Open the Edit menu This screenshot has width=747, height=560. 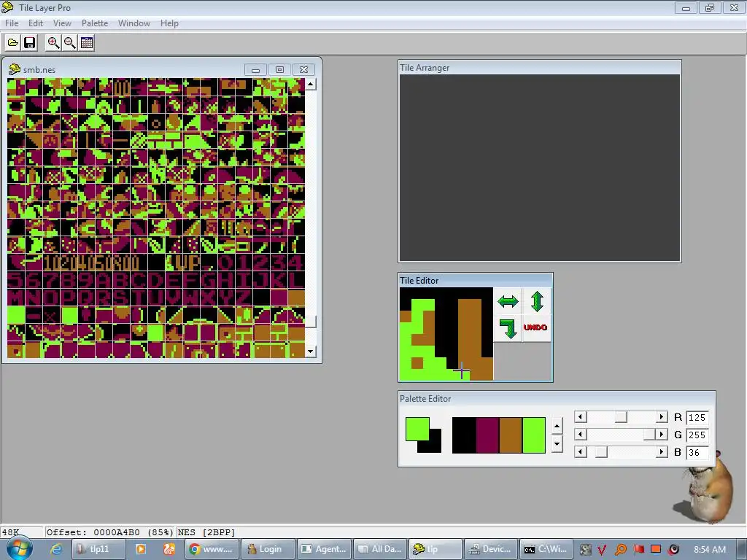[36, 23]
